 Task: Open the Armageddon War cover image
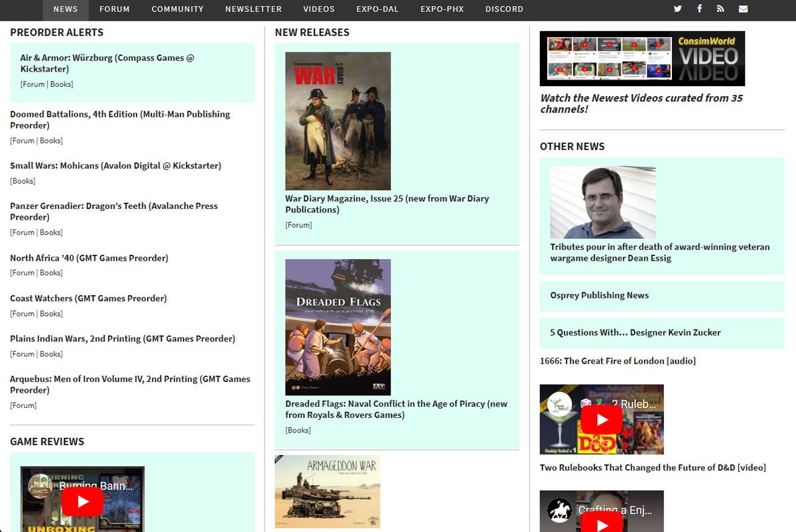pos(327,492)
